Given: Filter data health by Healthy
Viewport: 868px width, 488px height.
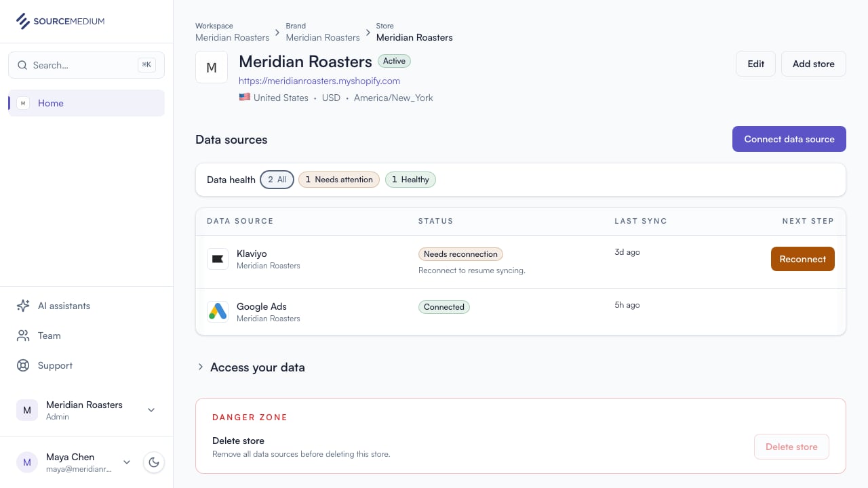Looking at the screenshot, I should click(x=410, y=180).
